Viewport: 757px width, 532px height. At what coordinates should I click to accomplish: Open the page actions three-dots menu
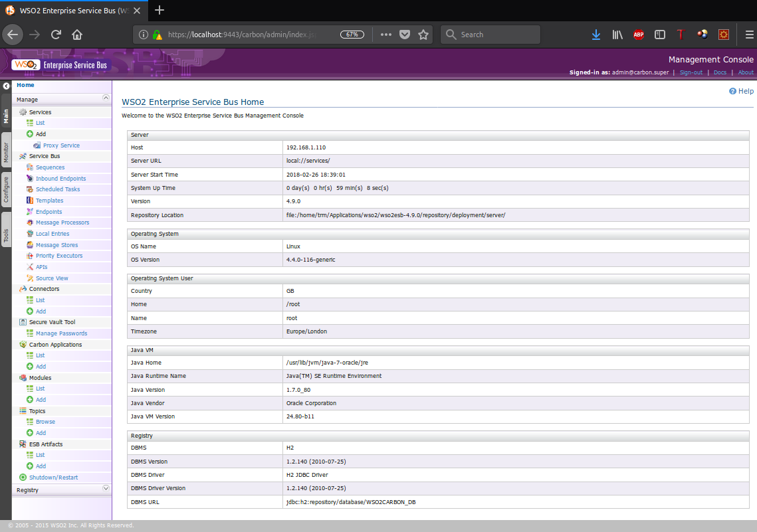386,35
